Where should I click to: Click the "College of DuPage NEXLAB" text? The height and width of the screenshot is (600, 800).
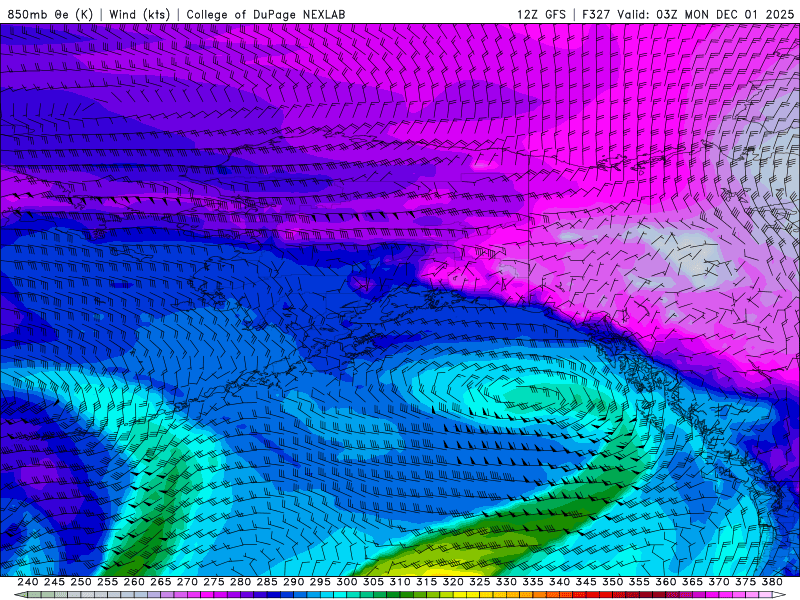click(x=265, y=14)
